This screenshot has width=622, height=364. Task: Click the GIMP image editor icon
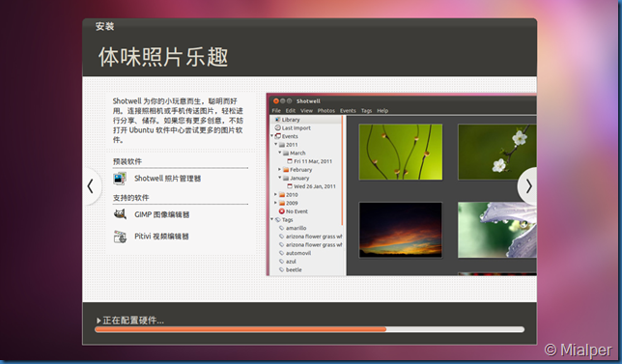click(x=120, y=214)
